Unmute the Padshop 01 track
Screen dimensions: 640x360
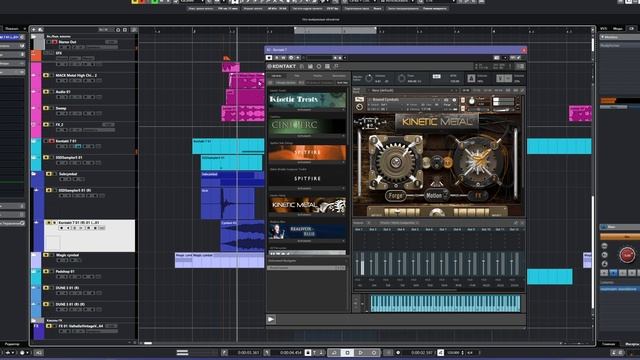click(46, 271)
